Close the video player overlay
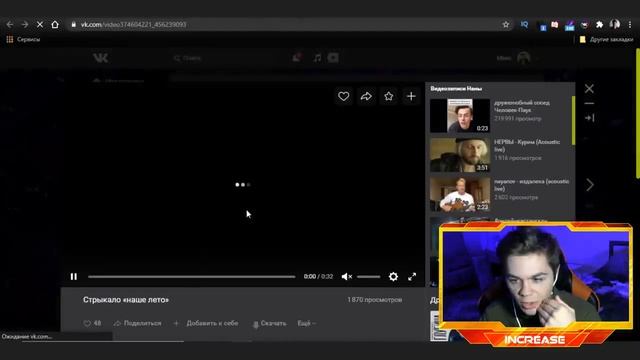The height and width of the screenshot is (360, 640). 589,89
